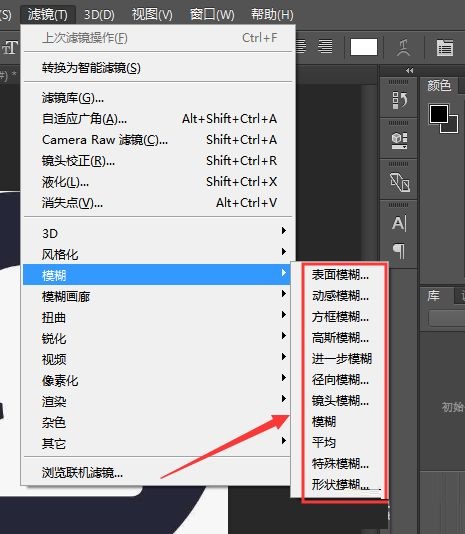Expand the 风格化 submenu
The width and height of the screenshot is (465, 534).
pyautogui.click(x=158, y=254)
